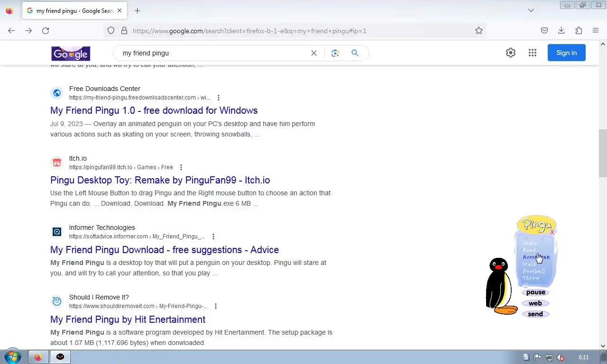Close the Pingu menu with red X
607x364 pixels.
(552, 232)
